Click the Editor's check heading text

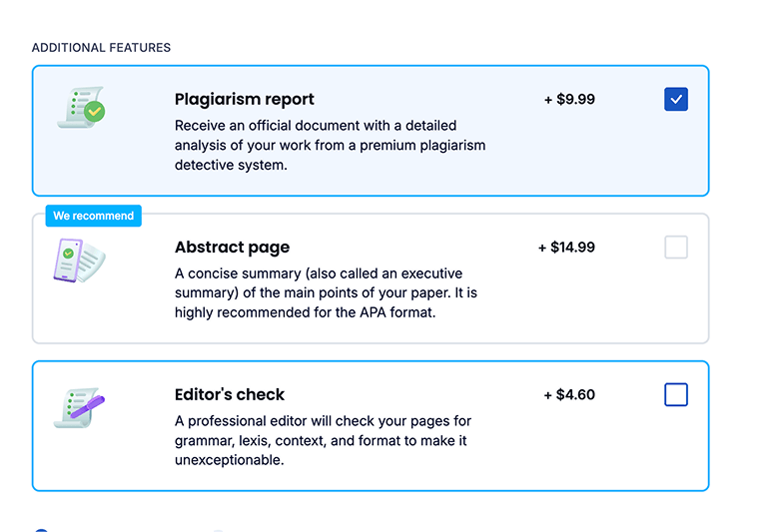(x=230, y=394)
